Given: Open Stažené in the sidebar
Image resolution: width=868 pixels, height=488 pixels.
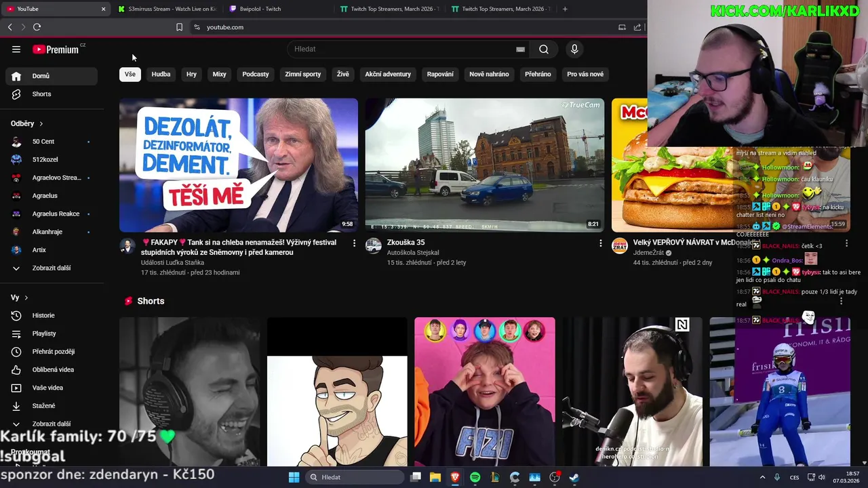Looking at the screenshot, I should (x=52, y=406).
